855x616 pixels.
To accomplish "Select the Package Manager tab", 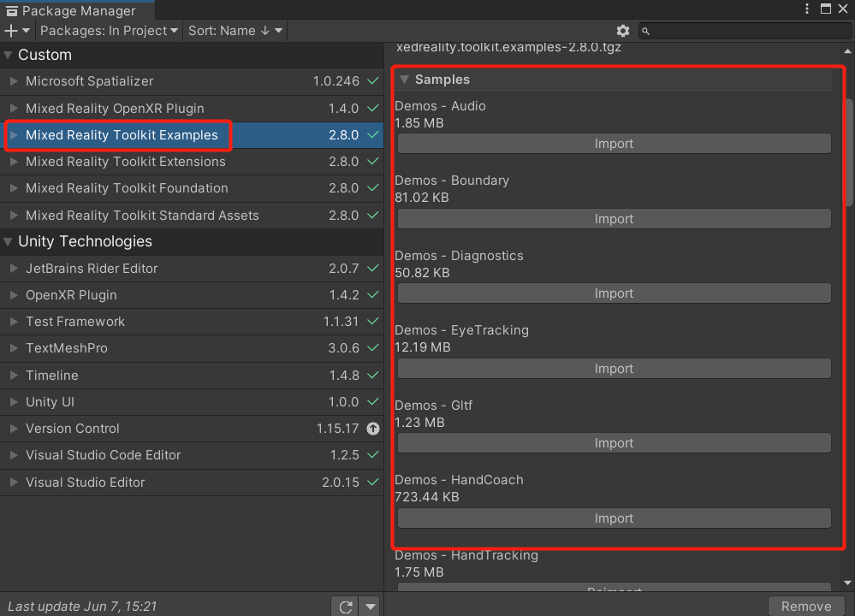I will (77, 10).
